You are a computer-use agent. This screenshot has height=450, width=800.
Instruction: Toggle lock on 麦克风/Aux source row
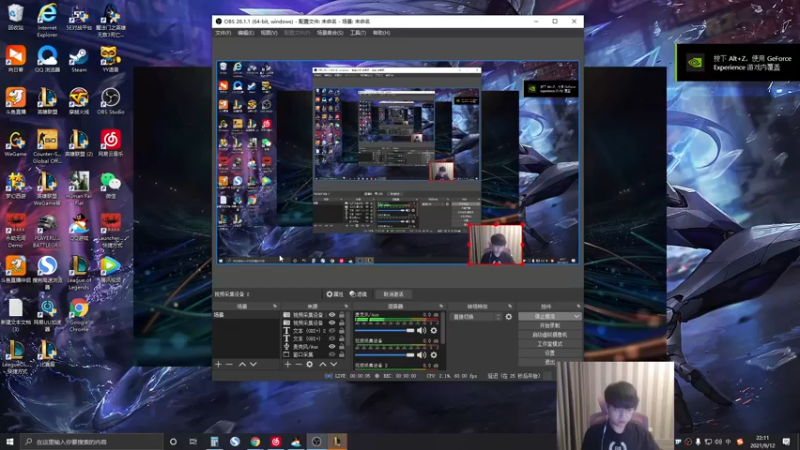pos(342,346)
